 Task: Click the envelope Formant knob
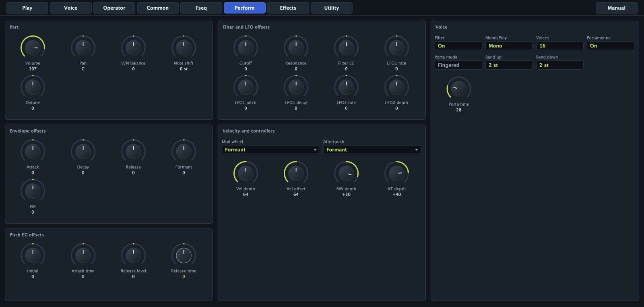tap(184, 151)
